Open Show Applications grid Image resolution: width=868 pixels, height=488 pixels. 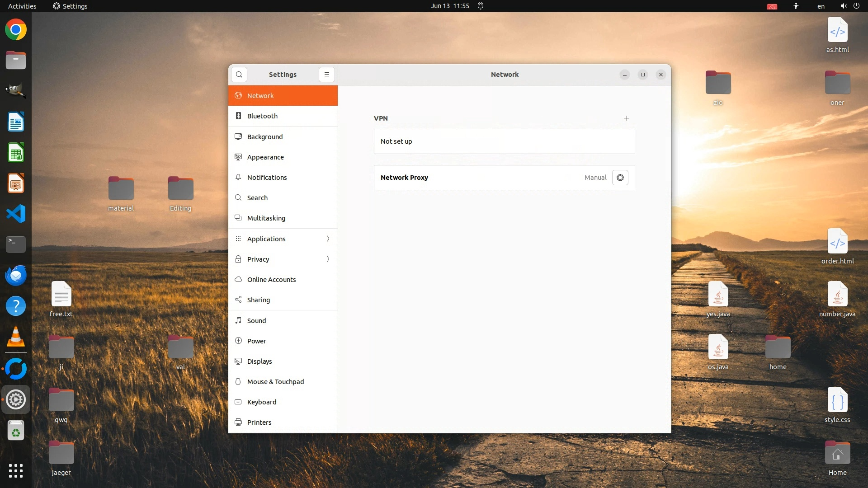tap(16, 471)
